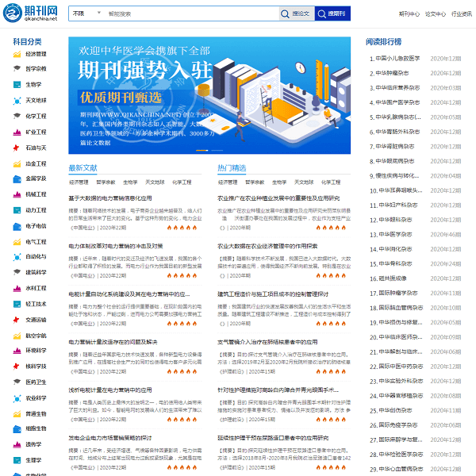Click the 天文地球 category icon
Image resolution: width=476 pixels, height=476 pixels.
[17, 101]
